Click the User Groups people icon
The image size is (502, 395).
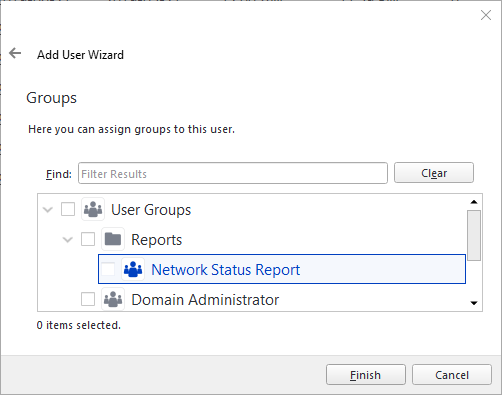(93, 209)
